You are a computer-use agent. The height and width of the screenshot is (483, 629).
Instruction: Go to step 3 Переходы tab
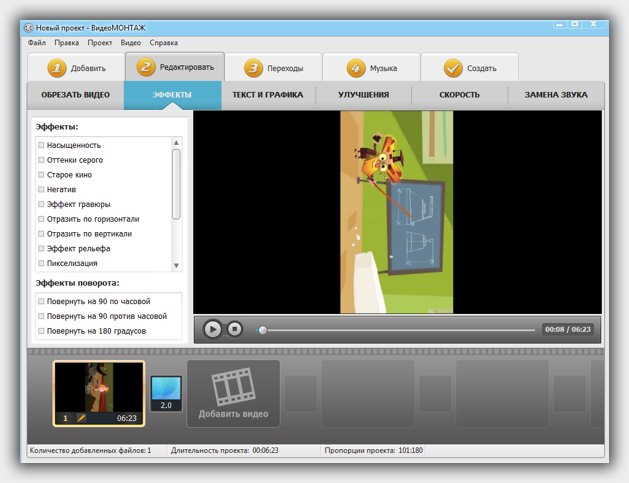[273, 68]
